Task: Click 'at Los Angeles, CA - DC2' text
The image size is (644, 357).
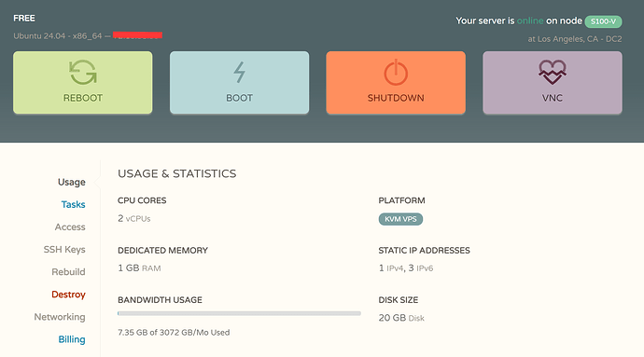Action: 575,39
